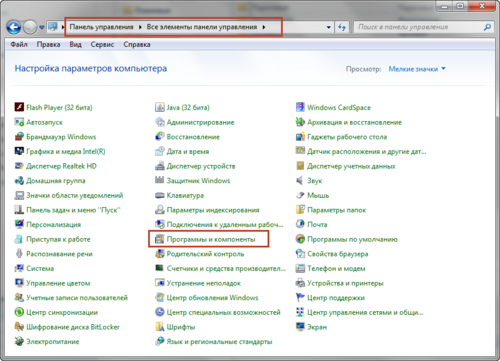Go back with the blue Back button
Viewport: 500px width, 361px height.
coord(14,27)
